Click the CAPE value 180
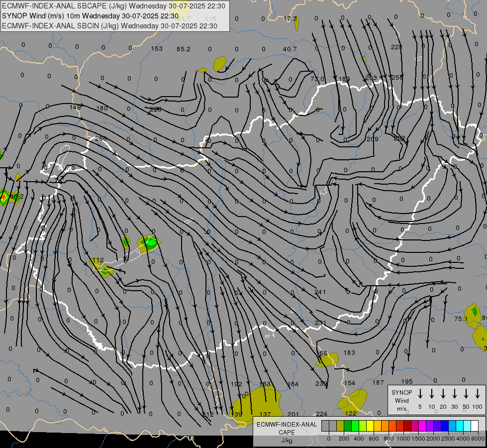Screen dimensions: 487x448 (x=102, y=108)
